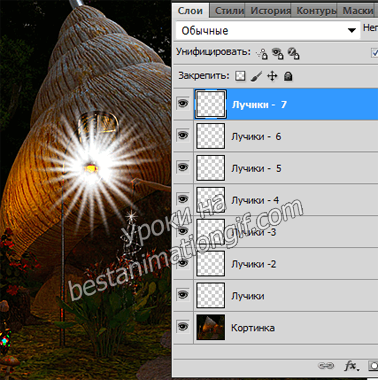Screen dimensions: 378x380
Task: Open layer styles fx button
Action: pos(351,366)
